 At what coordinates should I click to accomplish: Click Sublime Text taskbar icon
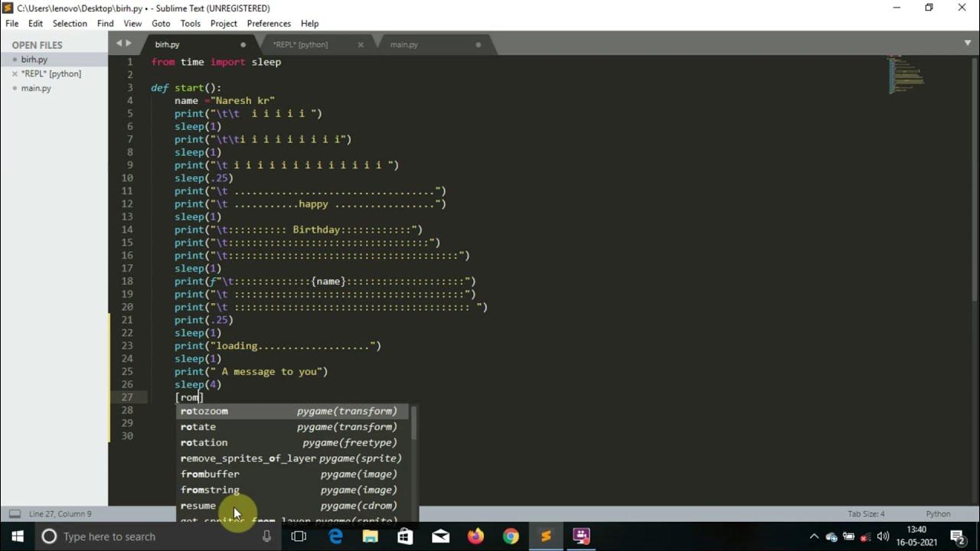(x=546, y=536)
